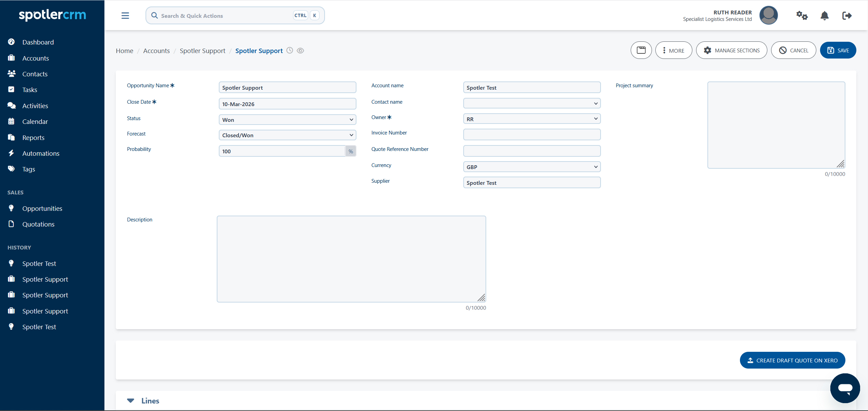Click the Close Date field
The image size is (868, 411).
point(287,104)
